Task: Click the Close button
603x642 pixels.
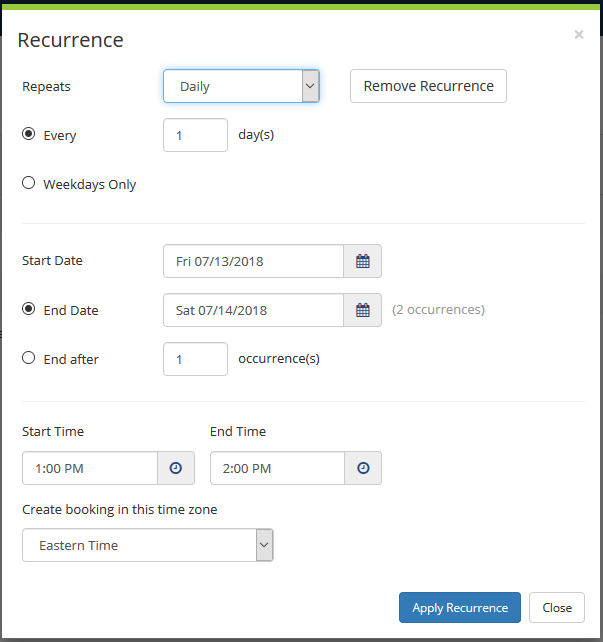Action: [x=557, y=608]
